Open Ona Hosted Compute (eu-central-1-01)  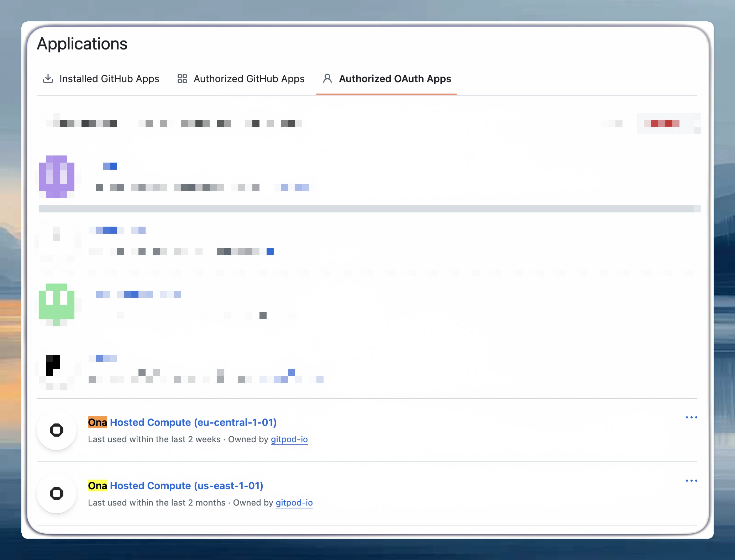183,422
